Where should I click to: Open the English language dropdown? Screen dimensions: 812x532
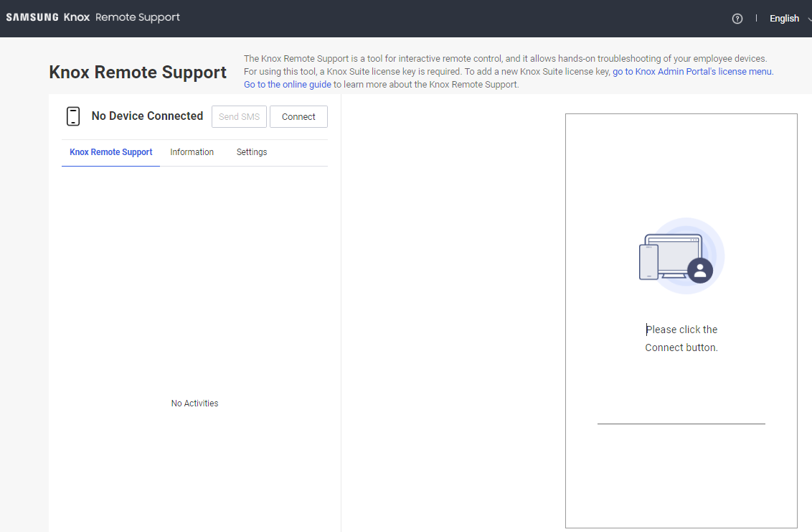(x=789, y=19)
